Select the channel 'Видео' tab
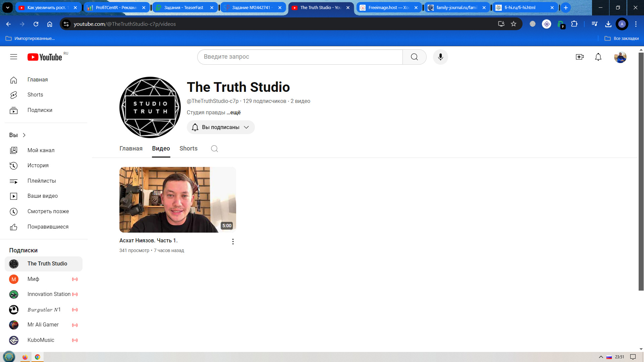The image size is (644, 362). point(161,148)
